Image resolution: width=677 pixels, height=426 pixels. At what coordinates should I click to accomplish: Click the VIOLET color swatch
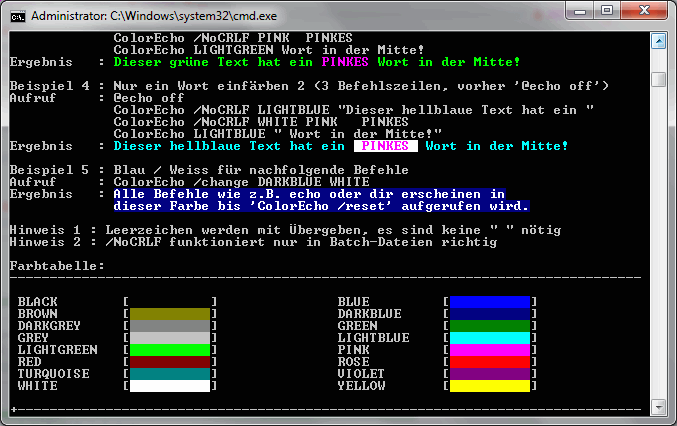pos(489,374)
